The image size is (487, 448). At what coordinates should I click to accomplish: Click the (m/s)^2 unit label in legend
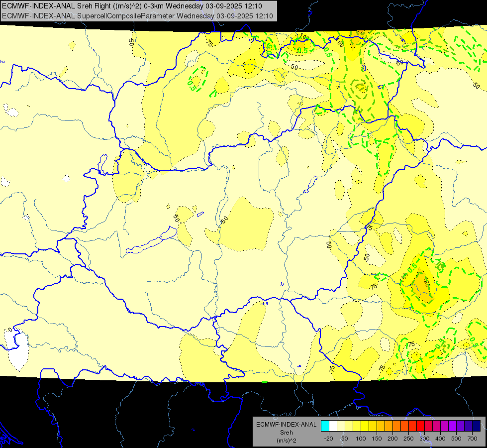287,440
